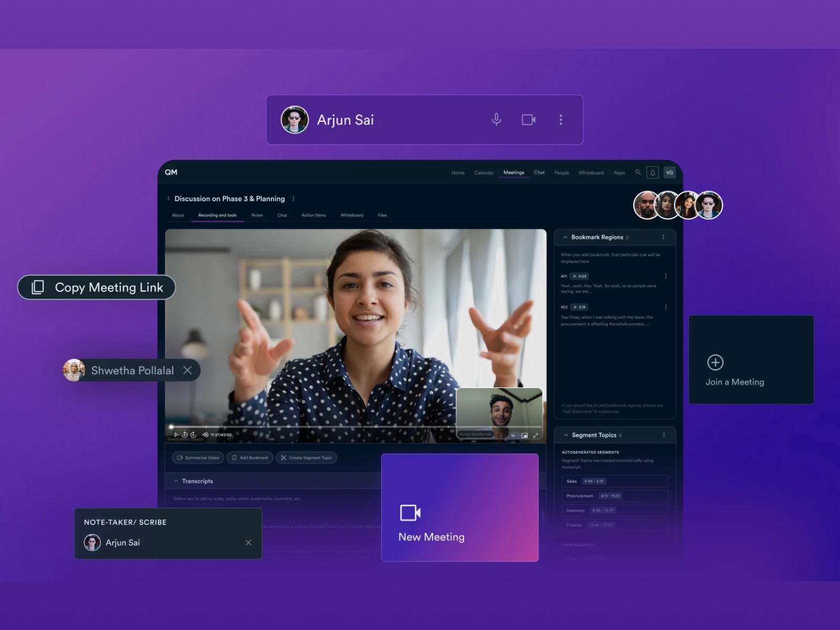
Task: Click Create Segment Topic
Action: click(307, 458)
